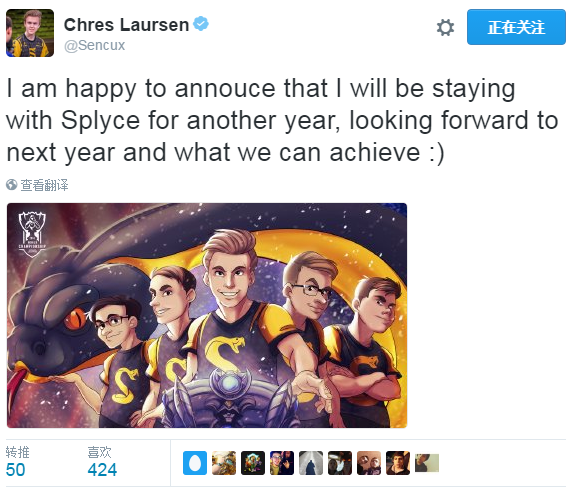Open the last liker avatar in row
The height and width of the screenshot is (493, 567).
click(427, 463)
